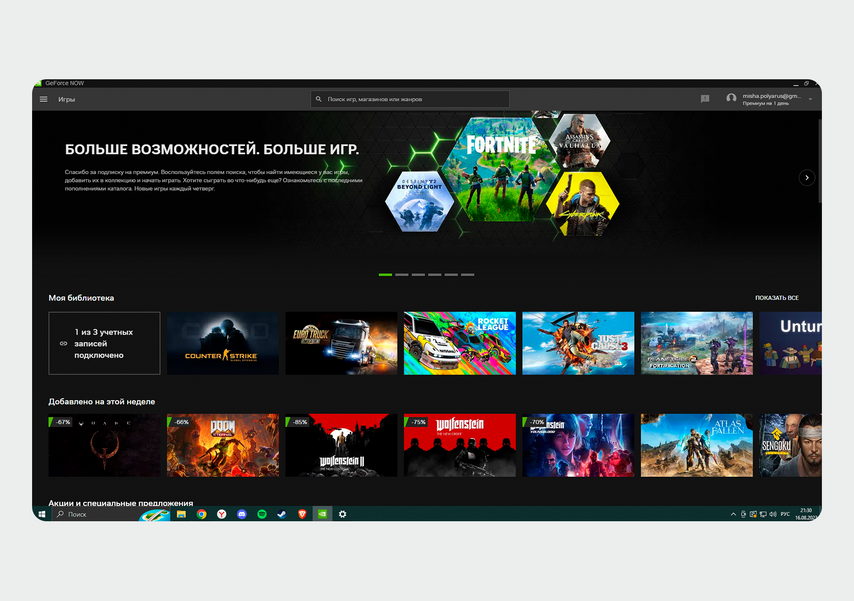Select the third banner slide indicator
854x601 pixels.
click(418, 275)
